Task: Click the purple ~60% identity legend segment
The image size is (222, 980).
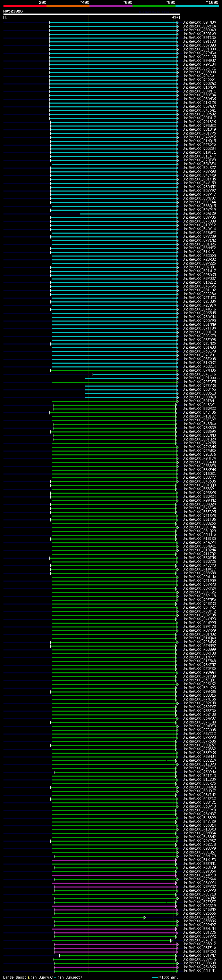Action: coord(111,7)
